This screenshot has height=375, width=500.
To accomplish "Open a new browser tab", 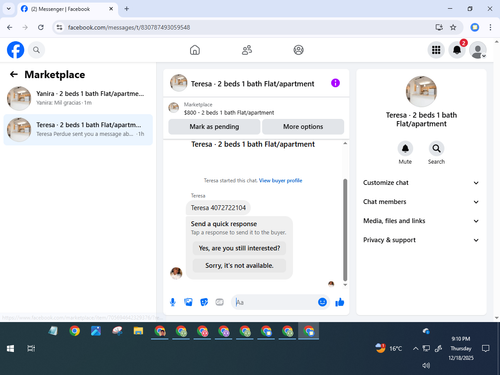I will point(127,9).
